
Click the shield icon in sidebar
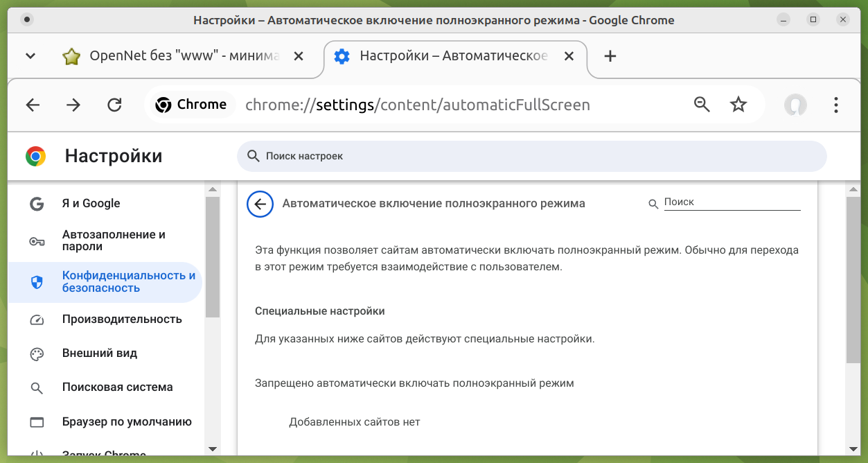pyautogui.click(x=37, y=282)
